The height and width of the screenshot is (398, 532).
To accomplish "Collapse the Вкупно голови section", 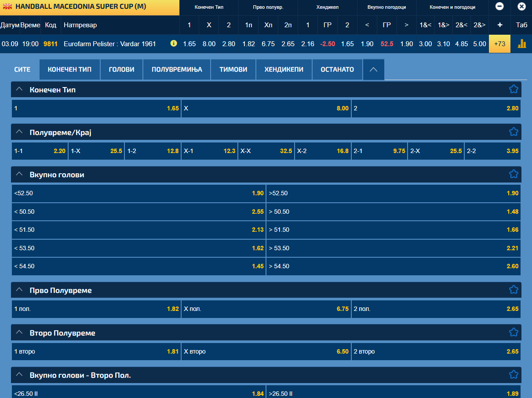I will [x=19, y=174].
